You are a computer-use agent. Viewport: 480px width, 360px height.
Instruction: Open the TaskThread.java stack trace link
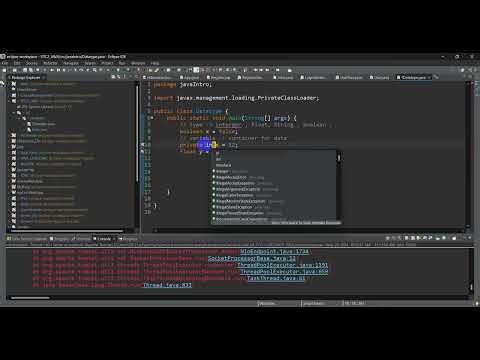pos(276,278)
